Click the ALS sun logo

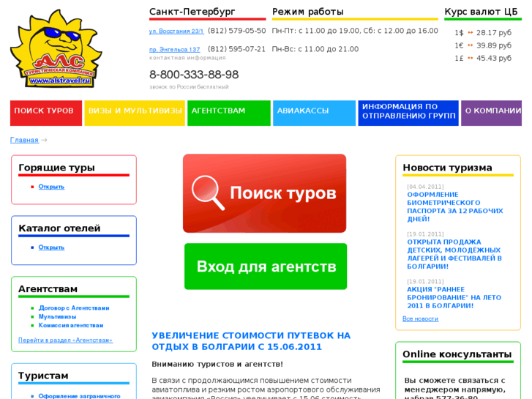[56, 48]
